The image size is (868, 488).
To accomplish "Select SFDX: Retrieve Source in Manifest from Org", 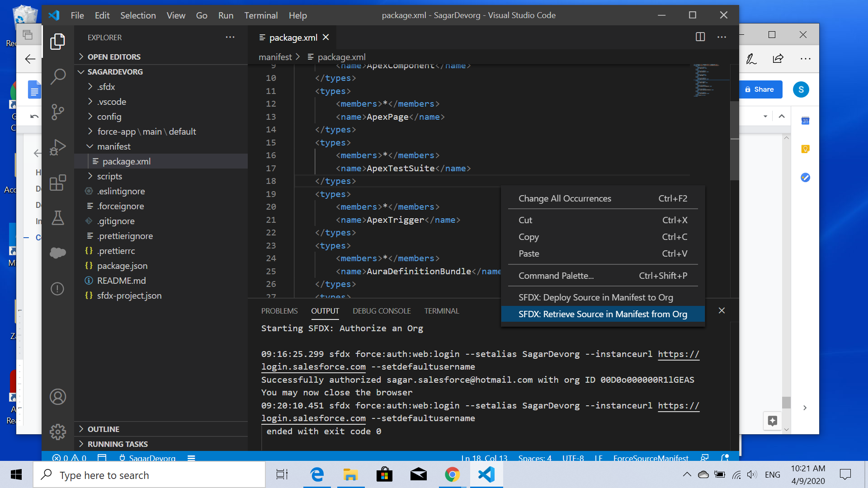I will 603,314.
